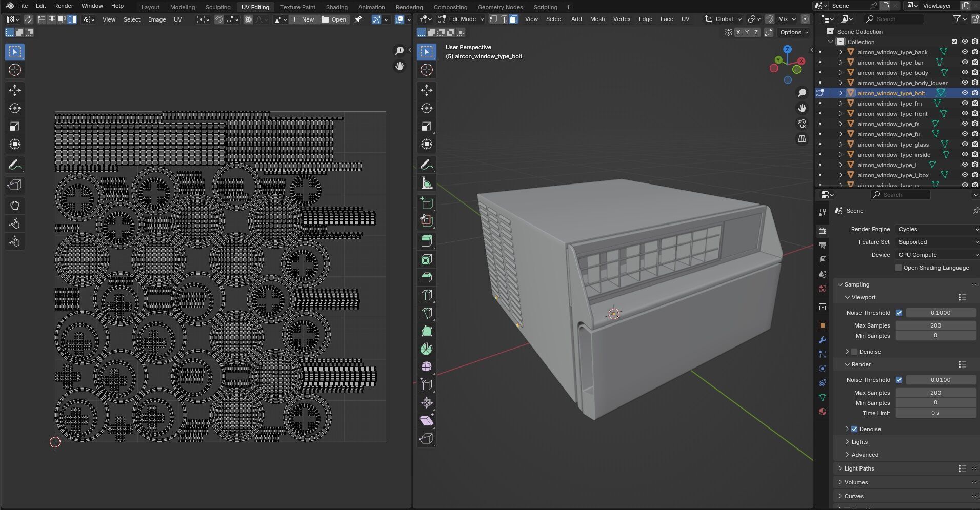
Task: Select the Rip Region tool in UV editor
Action: click(15, 185)
